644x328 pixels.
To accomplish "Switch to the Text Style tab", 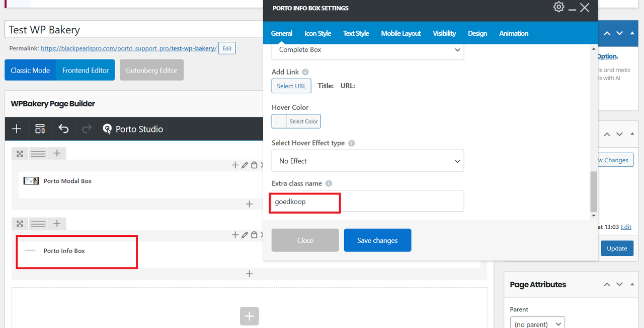I will click(x=356, y=33).
